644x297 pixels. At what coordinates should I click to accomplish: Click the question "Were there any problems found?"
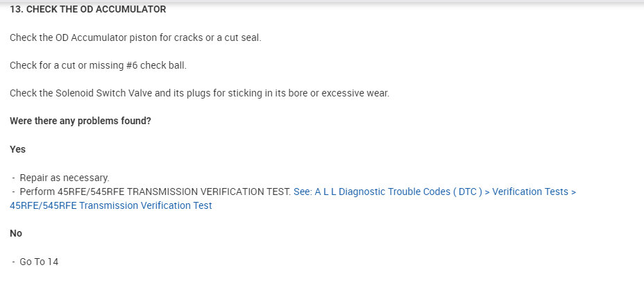[x=80, y=121]
